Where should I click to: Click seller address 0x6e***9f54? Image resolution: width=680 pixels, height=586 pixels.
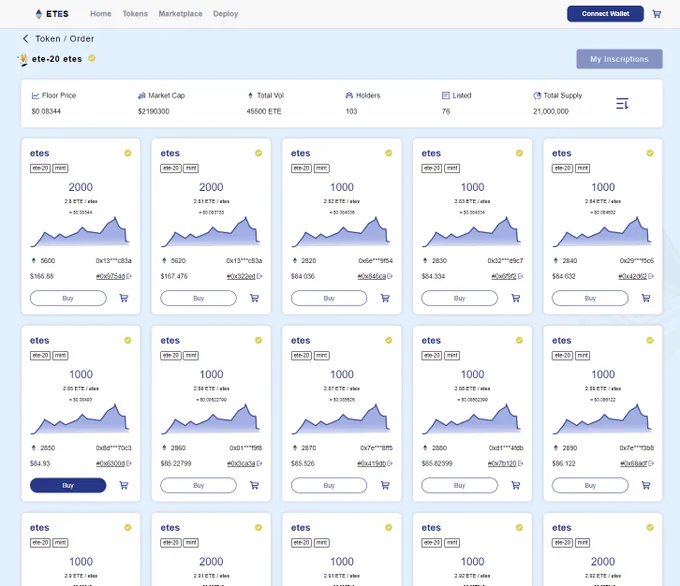376,261
